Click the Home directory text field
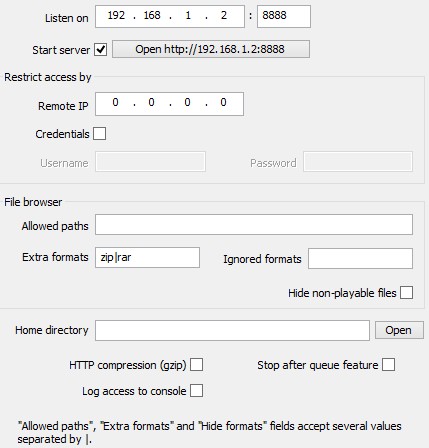The width and height of the screenshot is (429, 448). point(232,330)
